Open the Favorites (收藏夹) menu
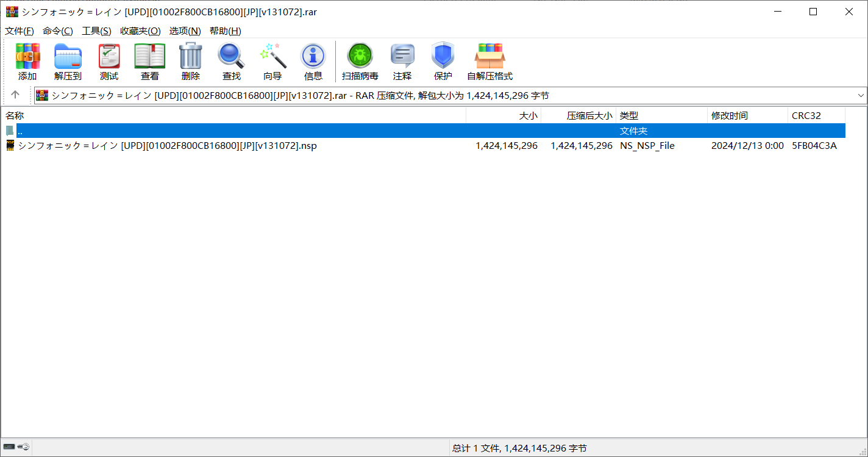868x457 pixels. click(140, 31)
